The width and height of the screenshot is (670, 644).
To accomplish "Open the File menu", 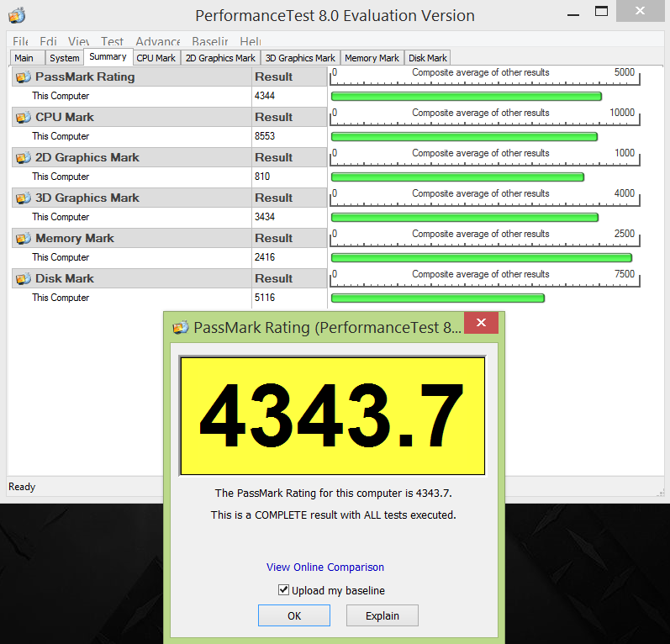I will pyautogui.click(x=20, y=41).
